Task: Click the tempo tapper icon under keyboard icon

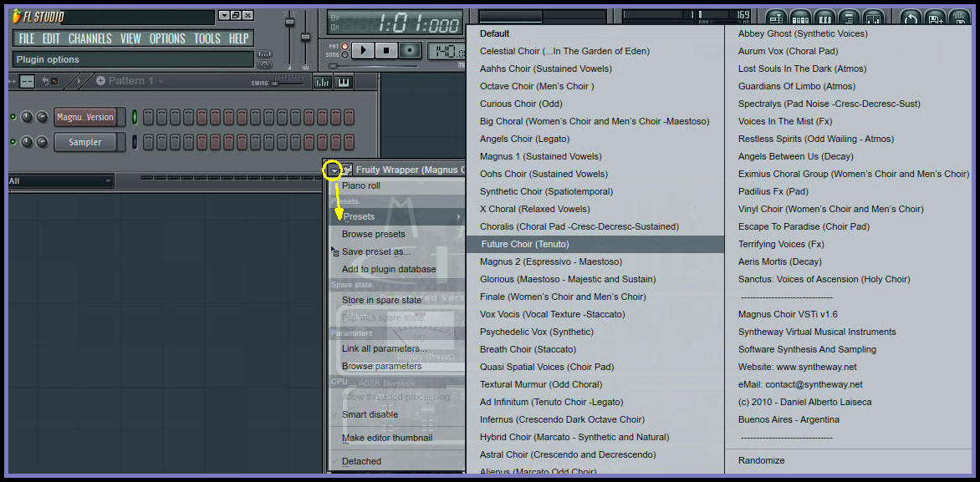Action: [x=265, y=64]
